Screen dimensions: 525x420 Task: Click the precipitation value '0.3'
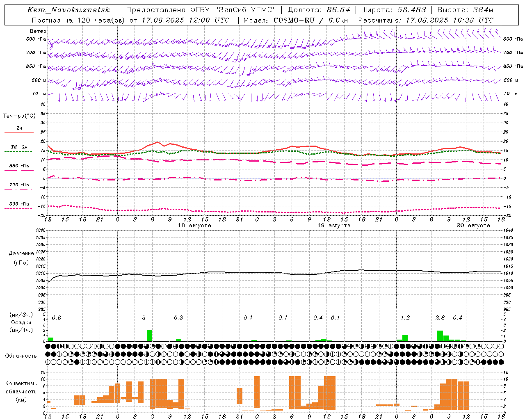coord(178,318)
